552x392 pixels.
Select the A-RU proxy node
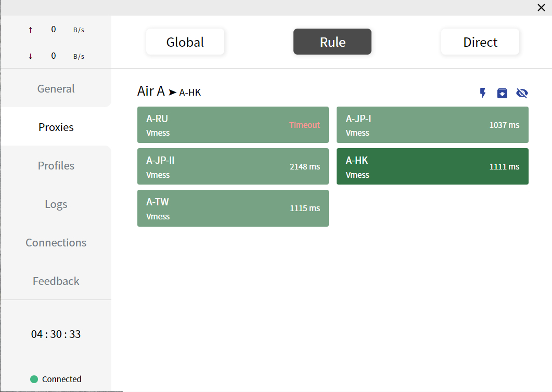tap(233, 125)
